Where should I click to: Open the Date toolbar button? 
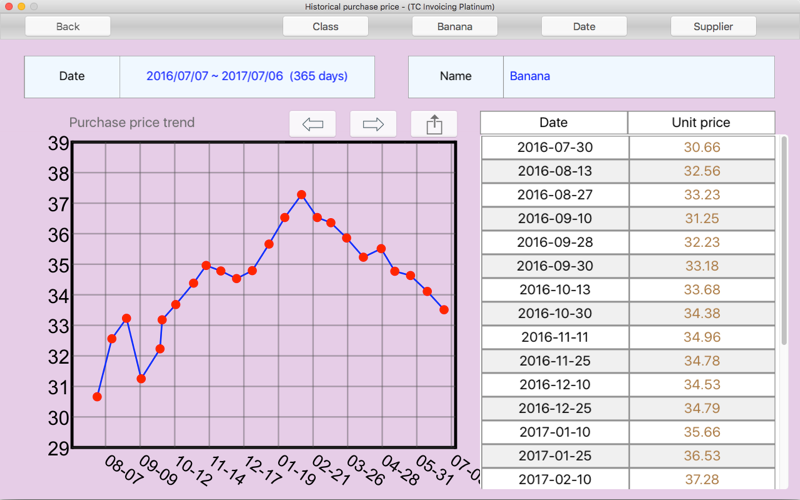(584, 27)
